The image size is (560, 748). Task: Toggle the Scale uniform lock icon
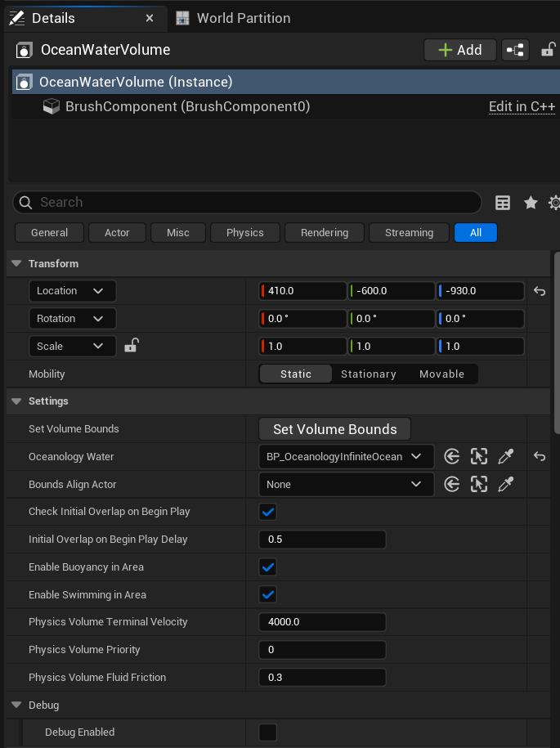coord(132,346)
